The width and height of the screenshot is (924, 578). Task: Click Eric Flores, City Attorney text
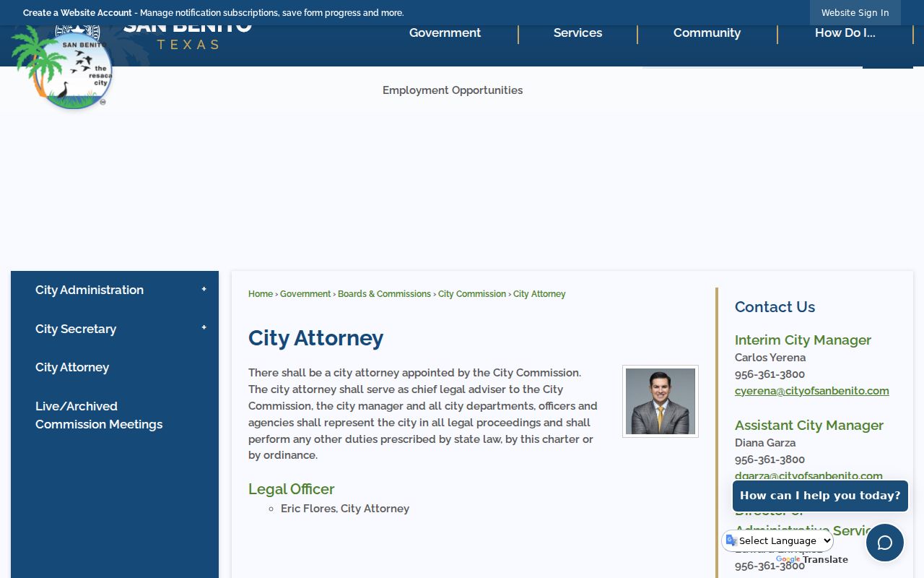point(345,509)
